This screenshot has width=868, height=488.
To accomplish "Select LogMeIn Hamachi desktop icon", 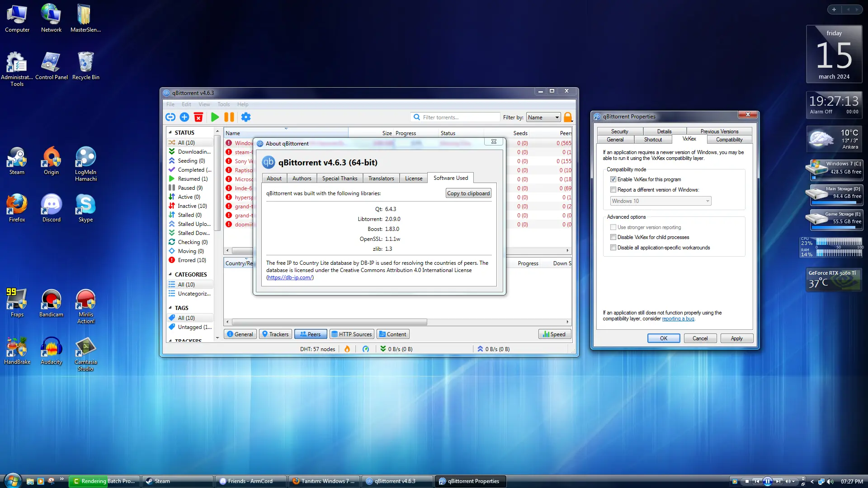I will click(x=85, y=164).
